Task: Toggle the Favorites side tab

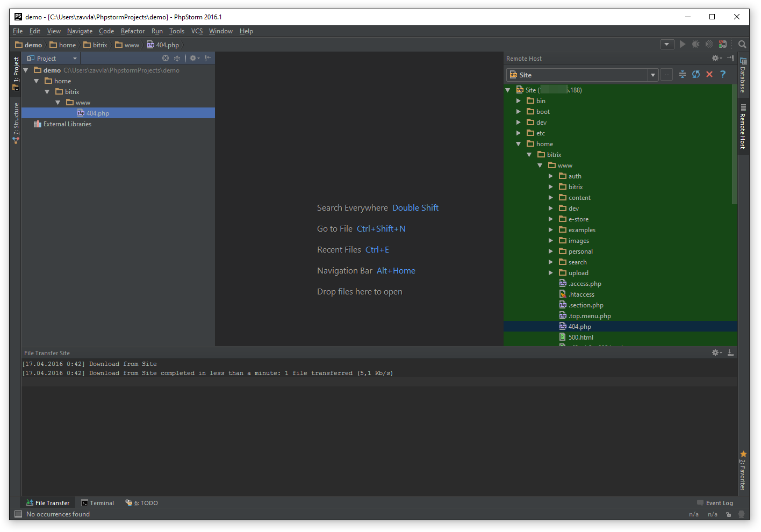Action: click(743, 471)
